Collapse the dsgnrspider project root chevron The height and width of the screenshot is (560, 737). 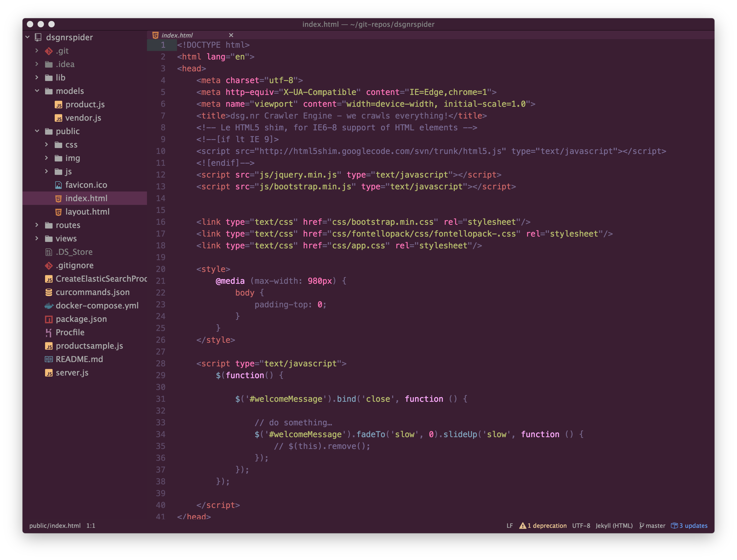28,37
